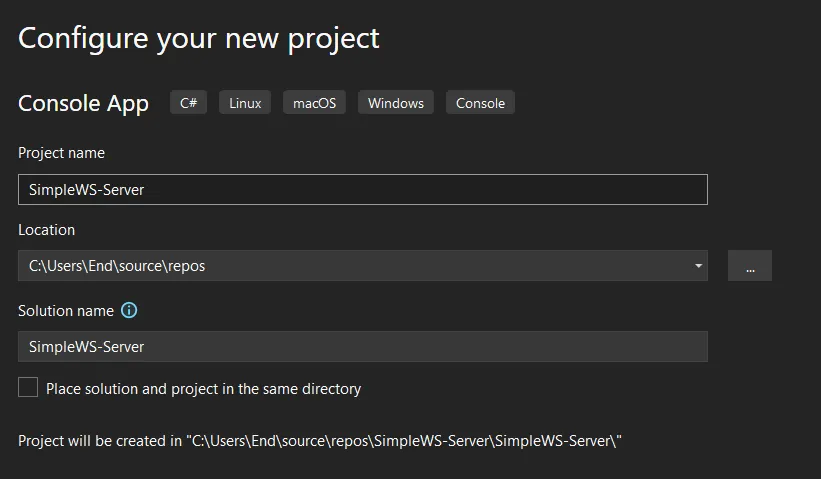Viewport: 821px width, 479px height.
Task: Click the 'Configure your new project' heading
Action: point(199,38)
